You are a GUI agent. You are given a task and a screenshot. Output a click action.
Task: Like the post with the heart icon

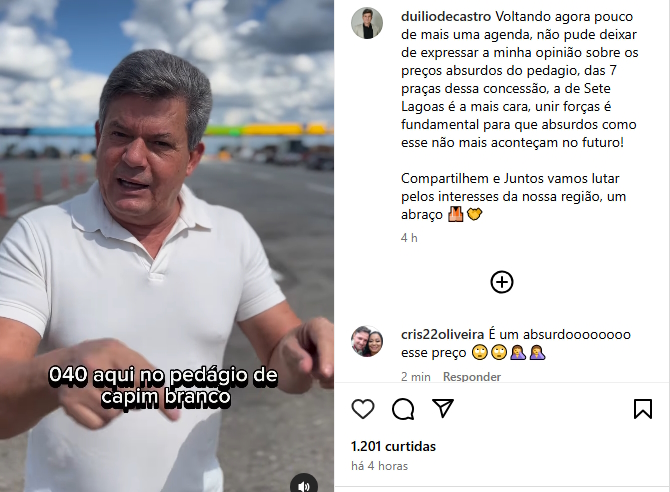tap(363, 409)
